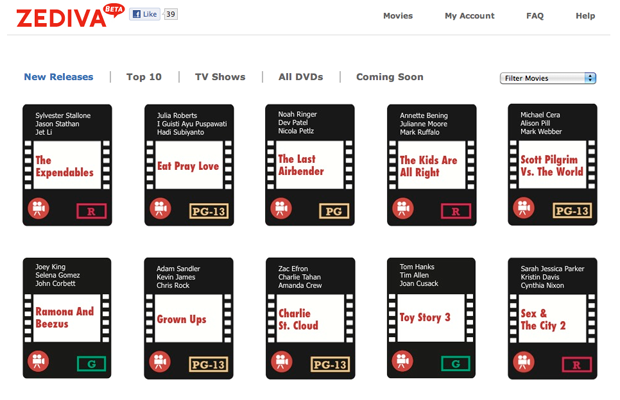Click the PG-13 rating badge on Grown Ups
620x400 pixels.
click(x=208, y=364)
